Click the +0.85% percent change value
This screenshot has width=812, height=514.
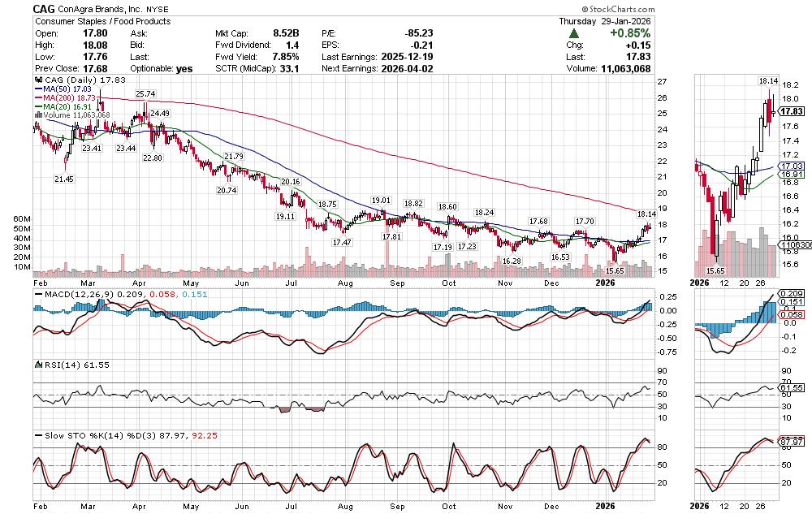pos(611,33)
